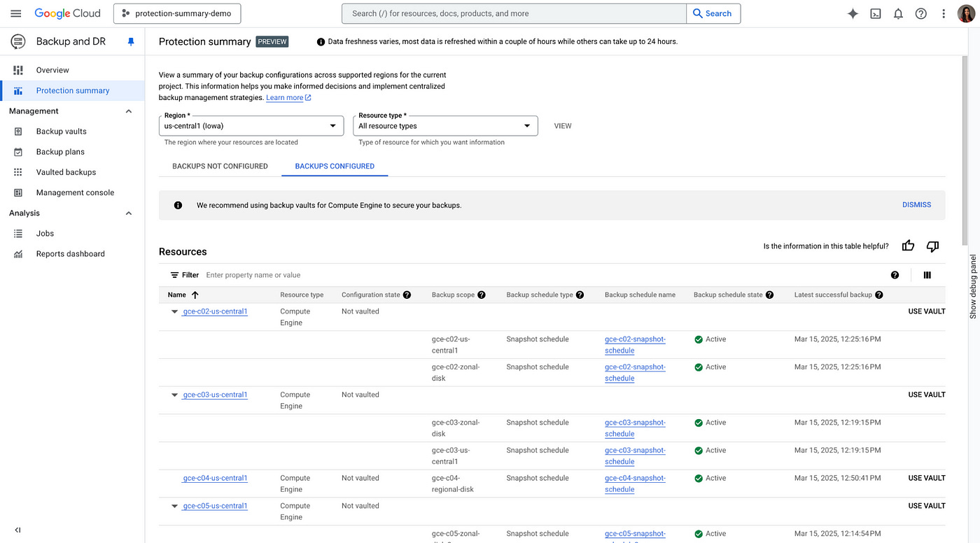Toggle Name column sort arrow

tap(195, 295)
